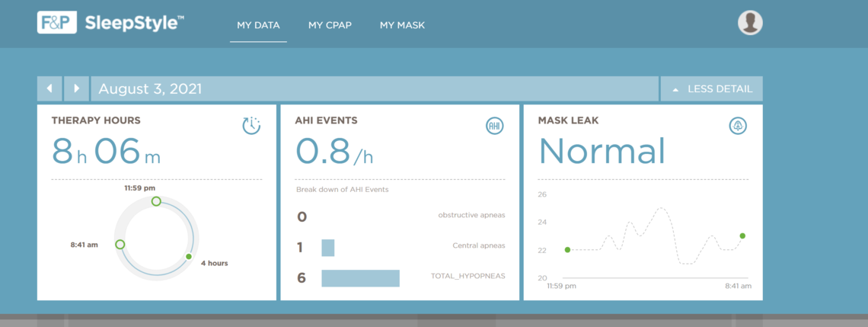Screen dimensions: 868x327
Task: Click the obstructive apneas label
Action: coord(471,215)
